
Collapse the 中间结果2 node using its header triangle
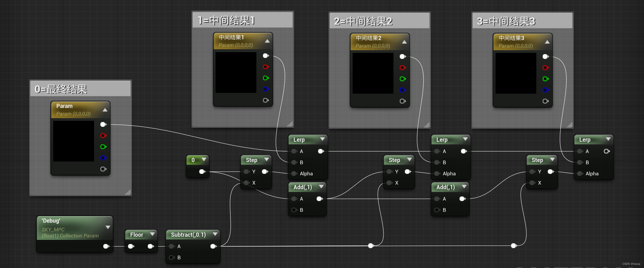click(404, 42)
